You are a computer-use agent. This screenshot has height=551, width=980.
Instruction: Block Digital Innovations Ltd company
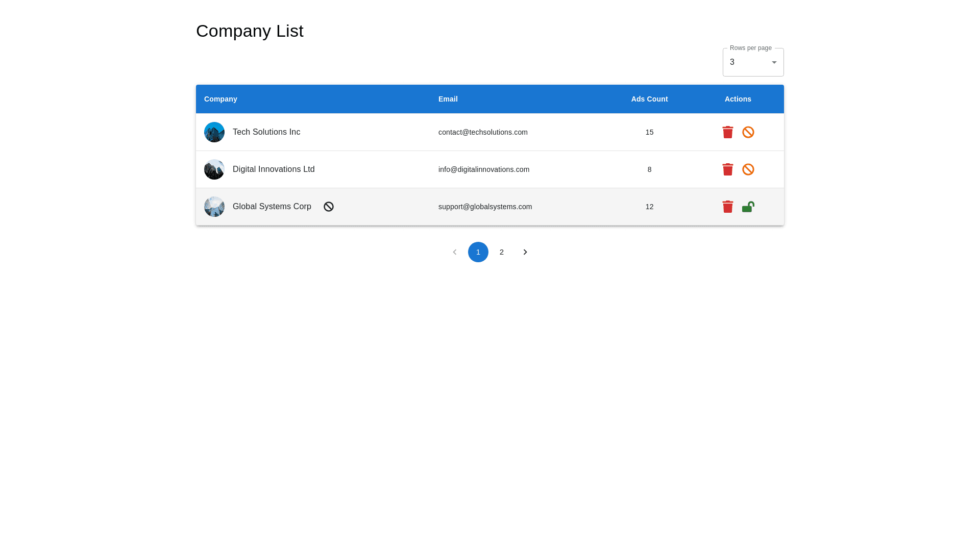pos(748,169)
